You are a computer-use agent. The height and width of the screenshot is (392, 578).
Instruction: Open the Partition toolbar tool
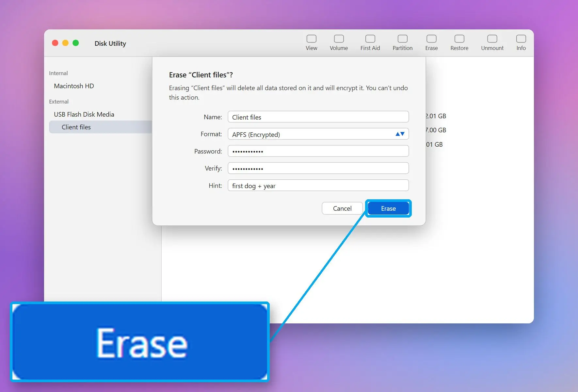(x=402, y=43)
